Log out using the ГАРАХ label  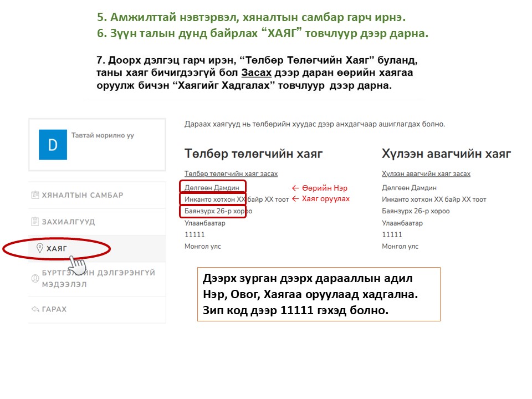(x=54, y=309)
